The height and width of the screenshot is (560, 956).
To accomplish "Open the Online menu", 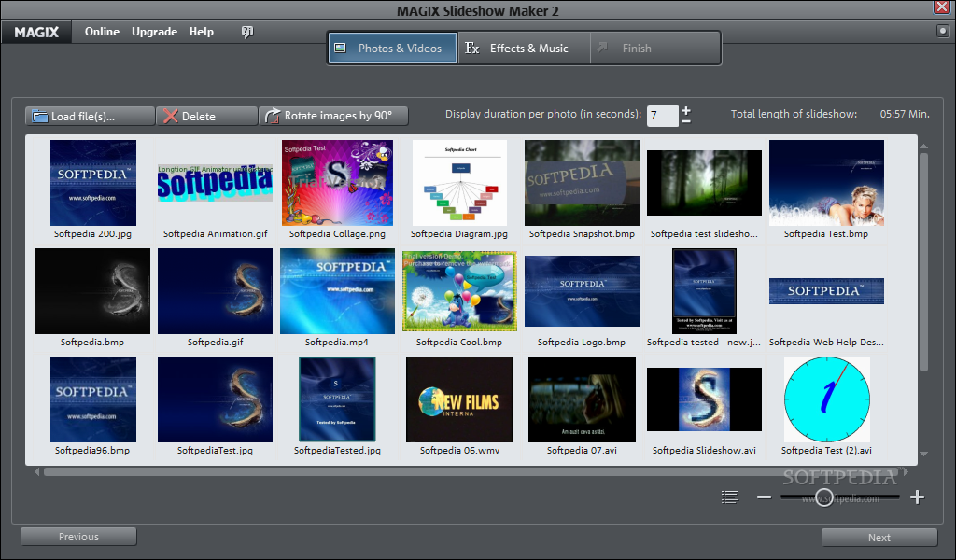I will [102, 32].
